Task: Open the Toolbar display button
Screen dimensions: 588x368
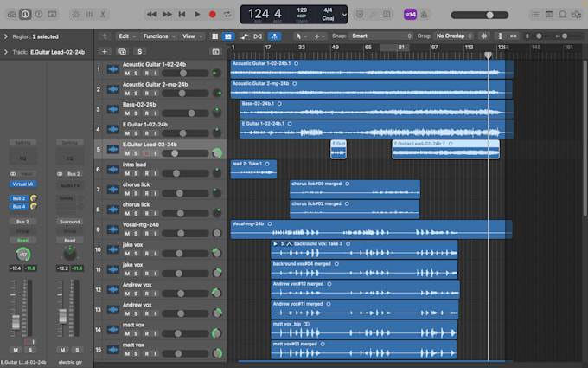Action: [x=53, y=14]
